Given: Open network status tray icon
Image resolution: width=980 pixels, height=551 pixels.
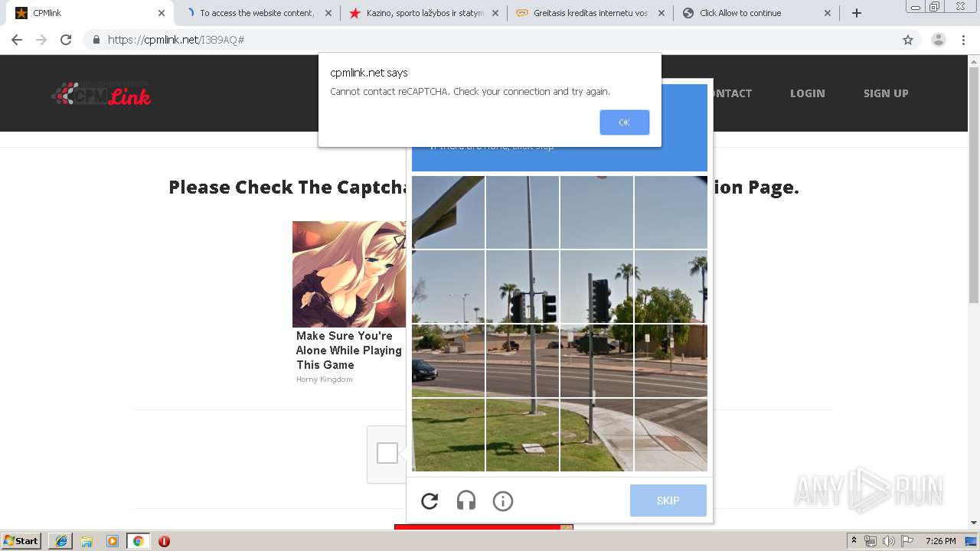Looking at the screenshot, I should (871, 541).
